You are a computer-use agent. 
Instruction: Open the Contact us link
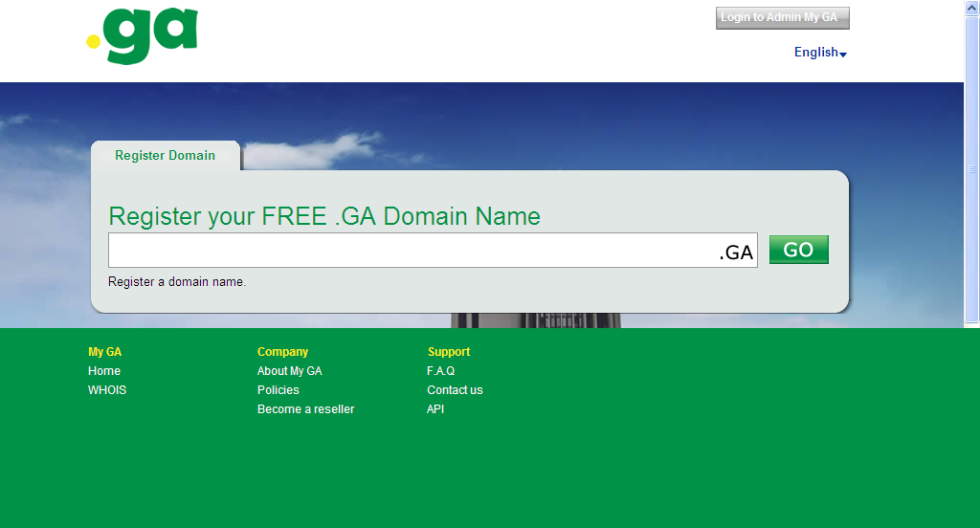click(x=455, y=390)
